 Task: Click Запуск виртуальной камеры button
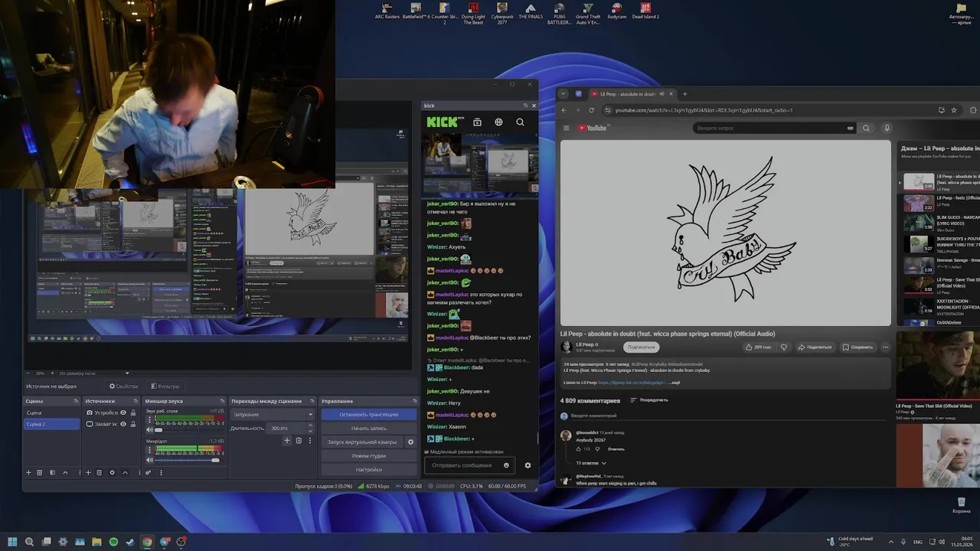pyautogui.click(x=362, y=442)
